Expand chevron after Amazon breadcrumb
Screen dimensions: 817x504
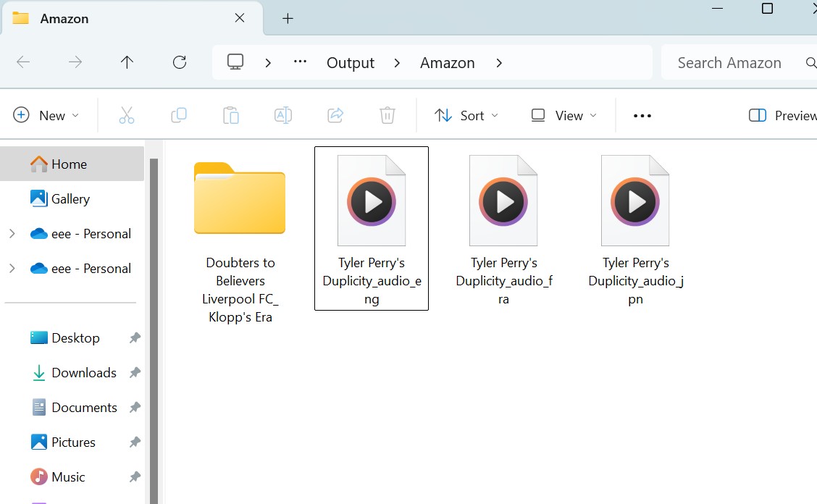click(x=498, y=63)
